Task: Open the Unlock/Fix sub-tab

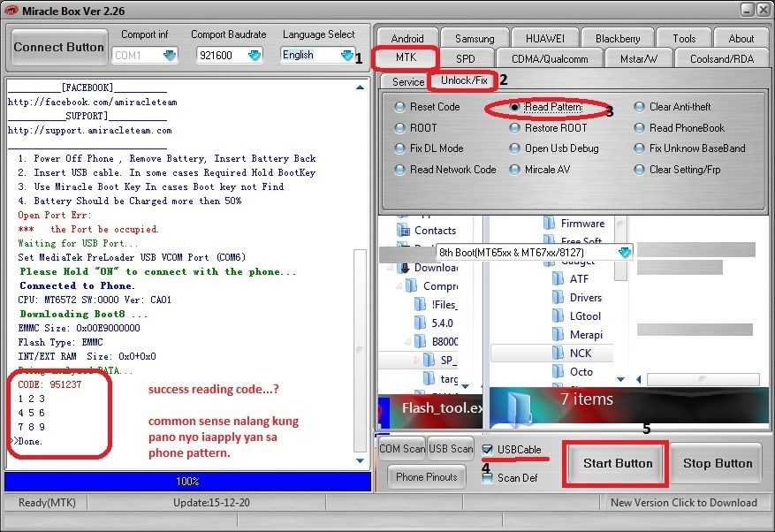Action: coord(464,80)
